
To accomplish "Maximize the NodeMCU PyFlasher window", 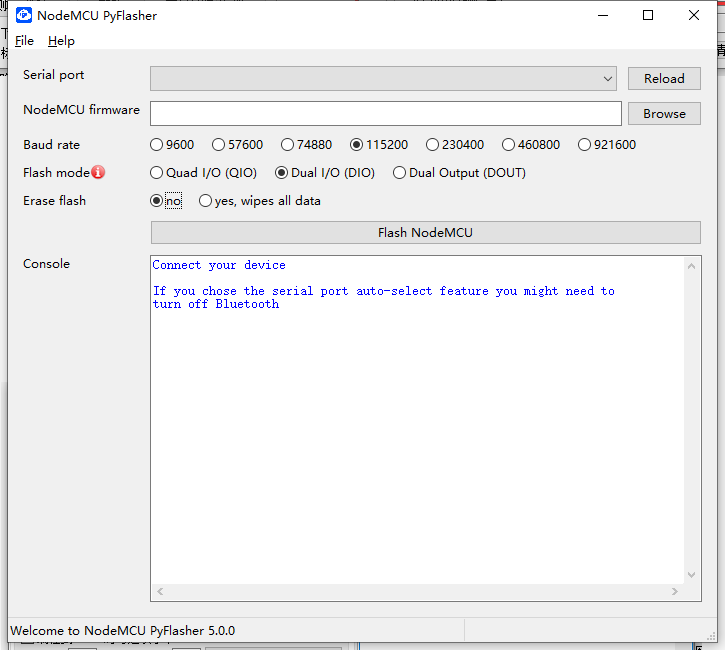I will point(648,15).
